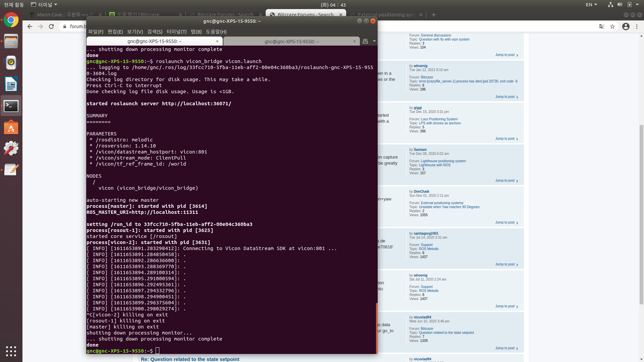Expand the EN input source menu
Screen dimensions: 644x362
point(591,5)
